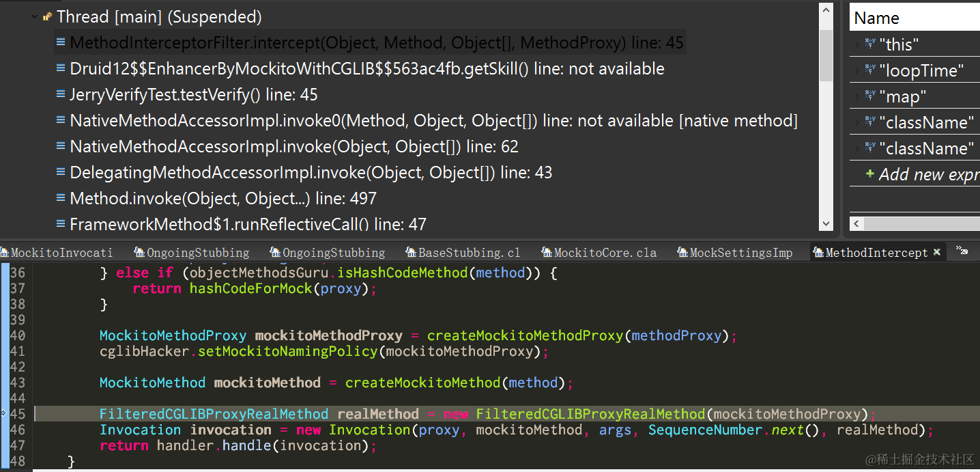The width and height of the screenshot is (980, 472).
Task: Click stack frame icon of Druid12 getSkill() row
Action: tap(61, 69)
